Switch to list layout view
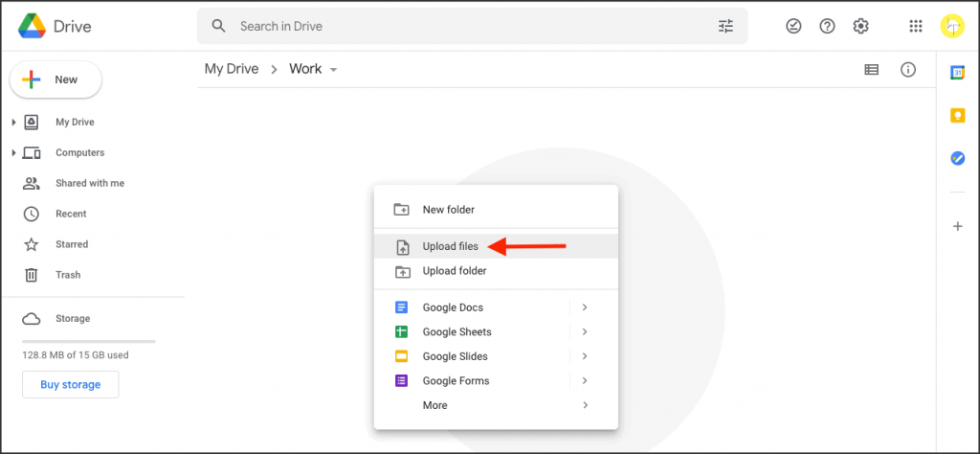The height and width of the screenshot is (454, 980). [871, 70]
